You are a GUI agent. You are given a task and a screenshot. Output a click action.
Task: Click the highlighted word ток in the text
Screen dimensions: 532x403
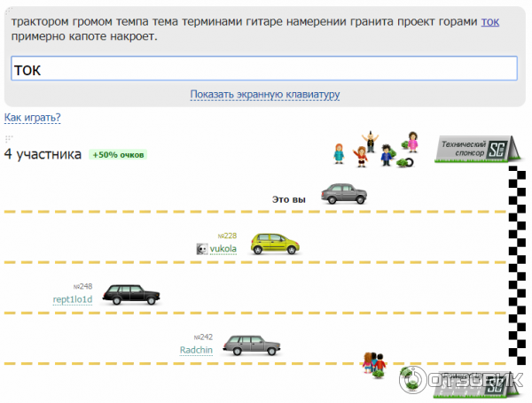[x=489, y=20]
